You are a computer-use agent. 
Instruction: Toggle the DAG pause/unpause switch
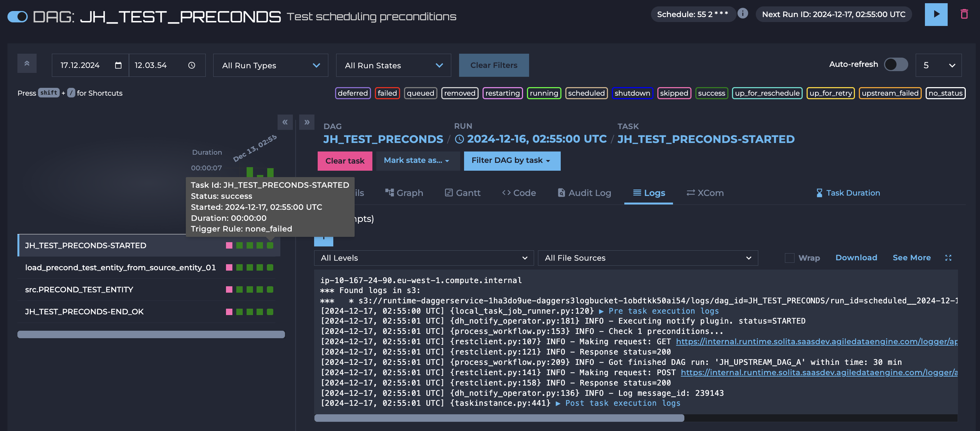pos(18,17)
